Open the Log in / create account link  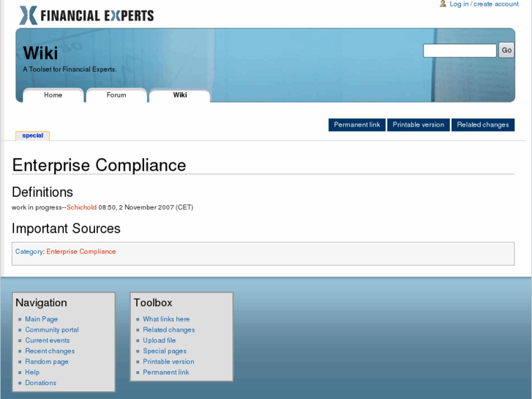pyautogui.click(x=484, y=4)
